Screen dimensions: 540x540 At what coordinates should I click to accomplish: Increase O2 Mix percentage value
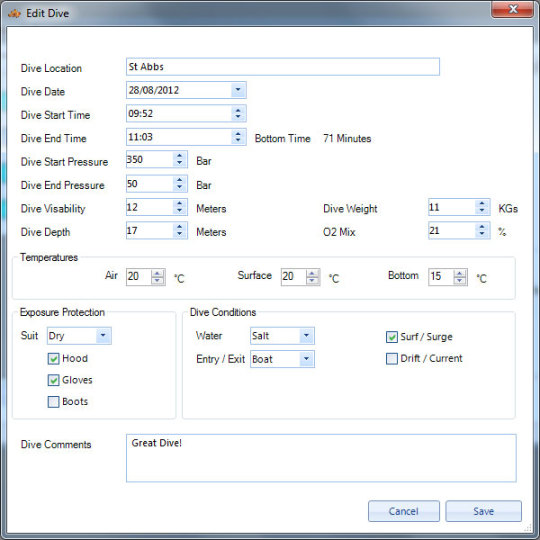point(482,227)
